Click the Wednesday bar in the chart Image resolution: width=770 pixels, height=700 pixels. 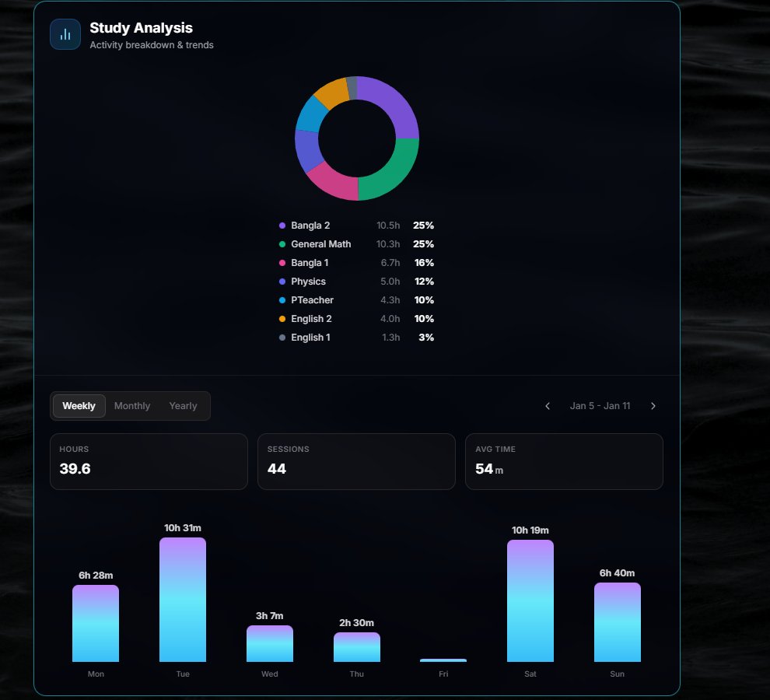pos(270,643)
